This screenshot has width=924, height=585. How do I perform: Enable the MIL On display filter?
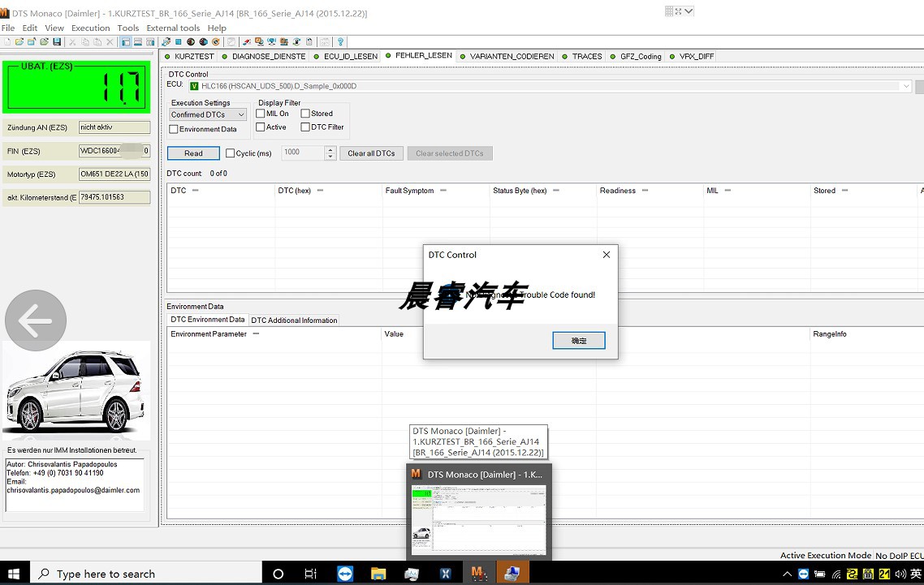click(x=261, y=113)
